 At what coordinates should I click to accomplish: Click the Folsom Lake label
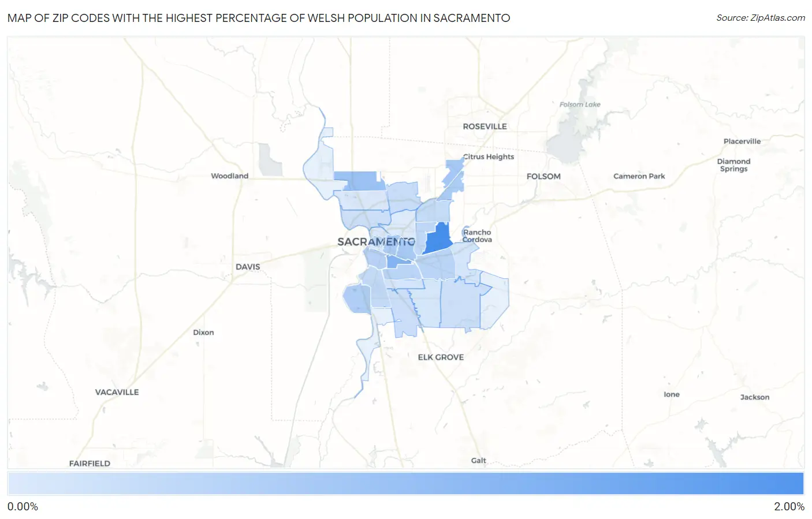coord(580,104)
